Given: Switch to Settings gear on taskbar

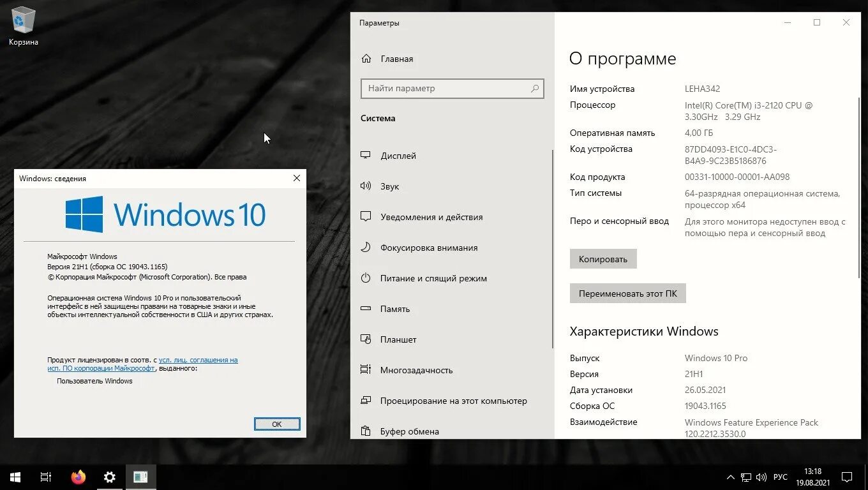Looking at the screenshot, I should [110, 477].
